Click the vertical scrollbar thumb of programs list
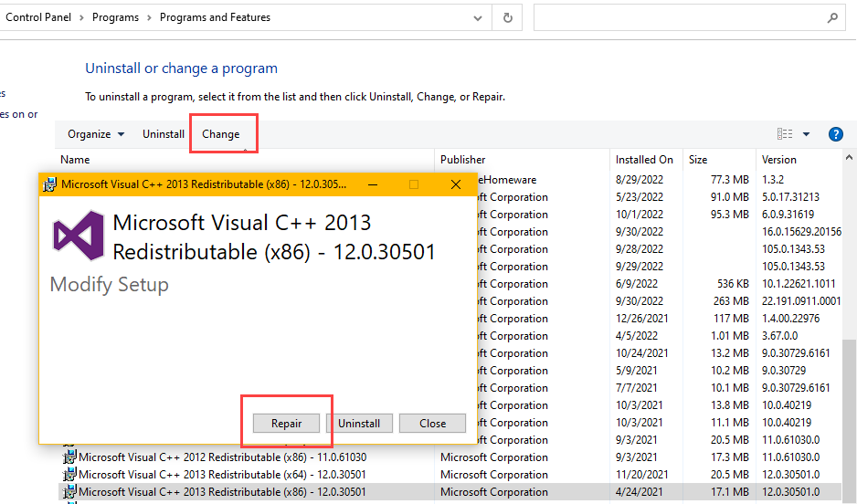Image resolution: width=857 pixels, height=504 pixels. click(x=849, y=420)
